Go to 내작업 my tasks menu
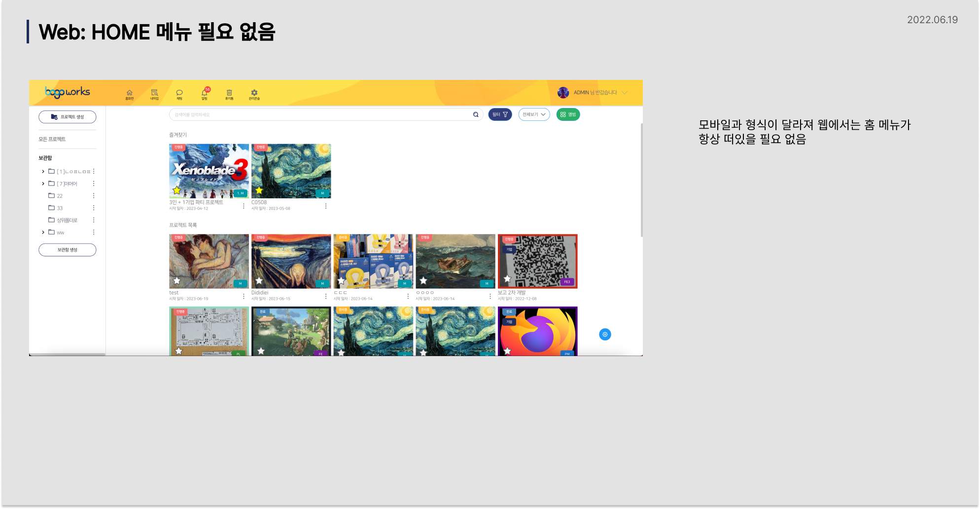 154,95
